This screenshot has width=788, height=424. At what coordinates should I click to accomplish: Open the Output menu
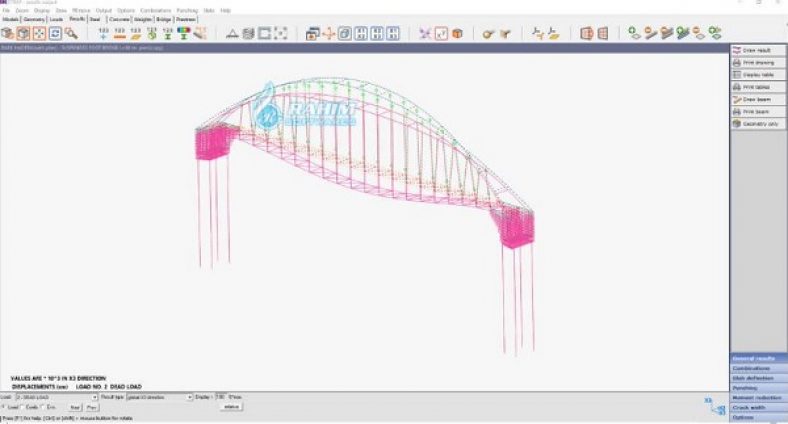click(x=104, y=11)
